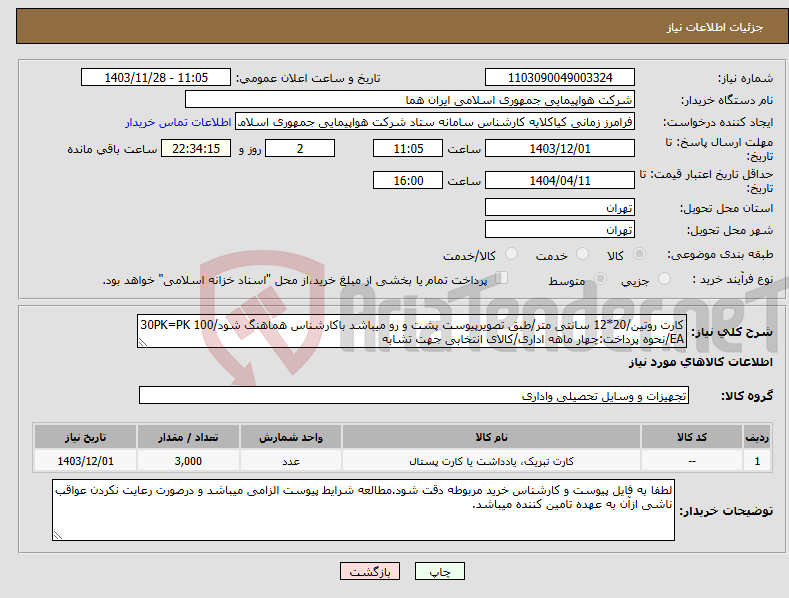Click the quantity cell 3,000
The height and width of the screenshot is (598, 789).
[x=188, y=461]
